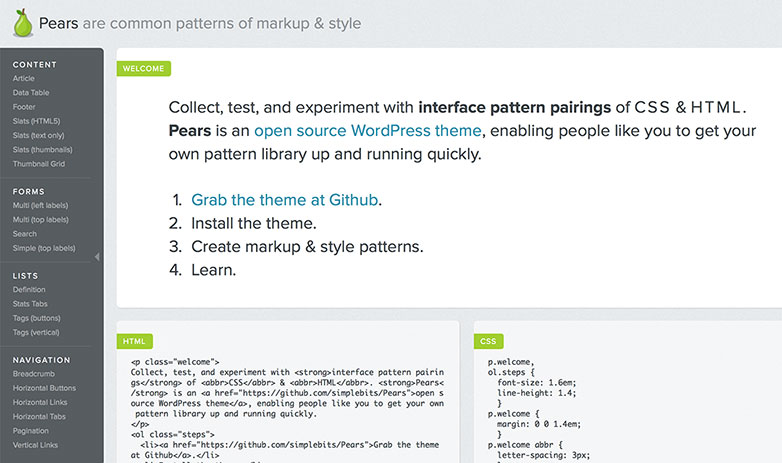This screenshot has height=463, width=782.
Task: Open the Horizontal Links pattern
Action: coord(40,402)
